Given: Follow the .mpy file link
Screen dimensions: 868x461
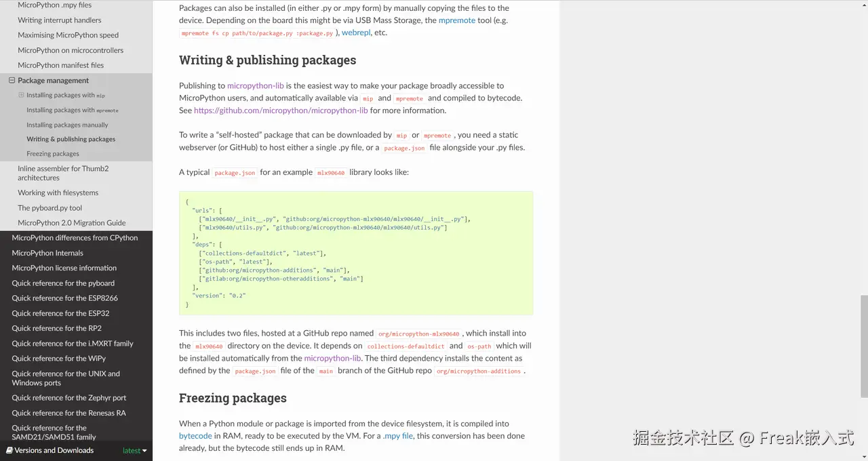Looking at the screenshot, I should tap(397, 436).
